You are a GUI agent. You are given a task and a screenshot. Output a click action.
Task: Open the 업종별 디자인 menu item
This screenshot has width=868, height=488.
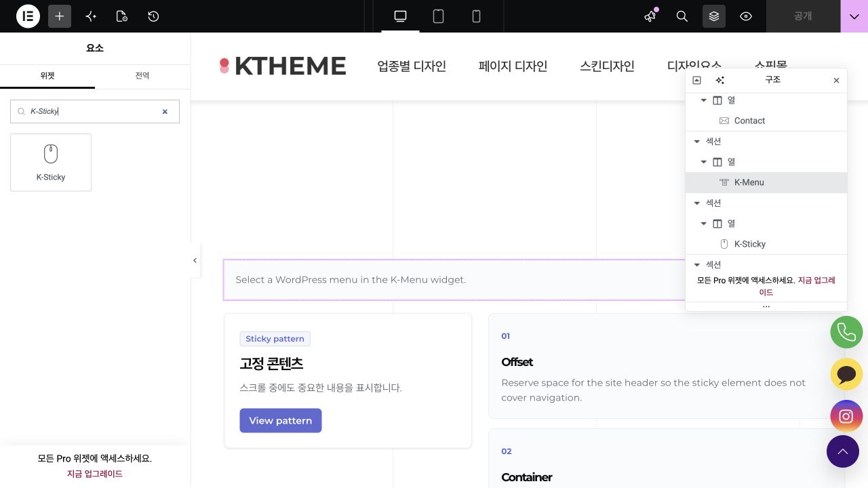coord(412,66)
